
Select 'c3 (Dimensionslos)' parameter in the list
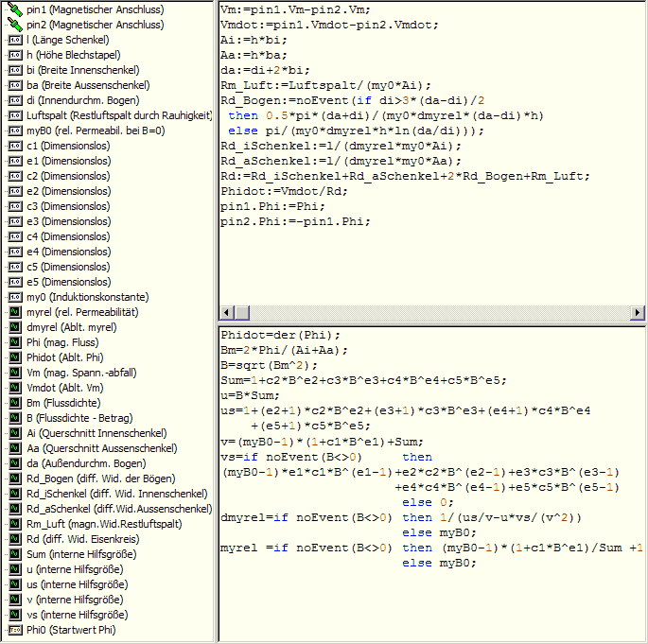[x=68, y=205]
